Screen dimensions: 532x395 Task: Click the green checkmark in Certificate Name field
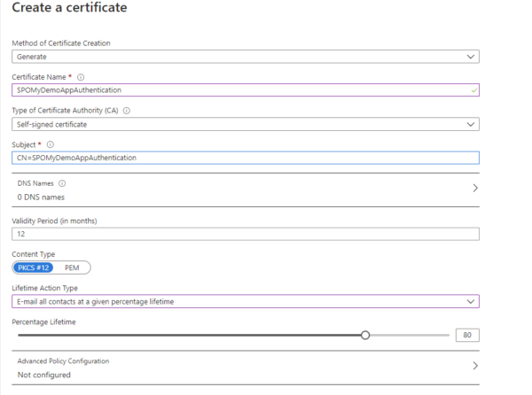(473, 90)
